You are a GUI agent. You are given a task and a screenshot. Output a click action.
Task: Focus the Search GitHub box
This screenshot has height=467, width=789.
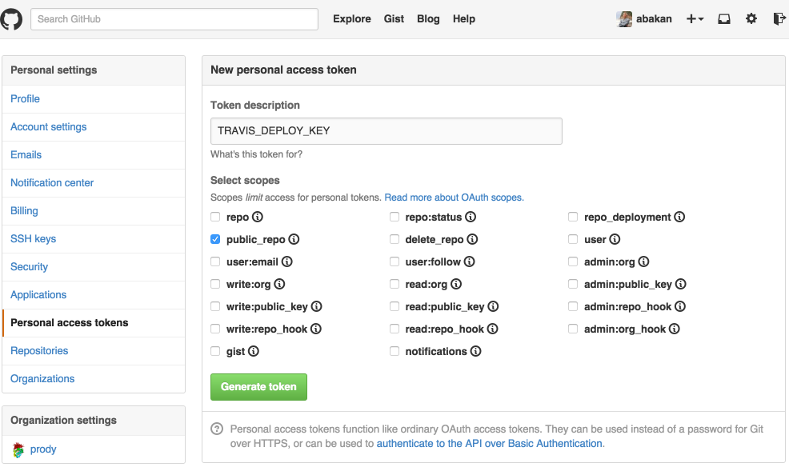pos(175,19)
